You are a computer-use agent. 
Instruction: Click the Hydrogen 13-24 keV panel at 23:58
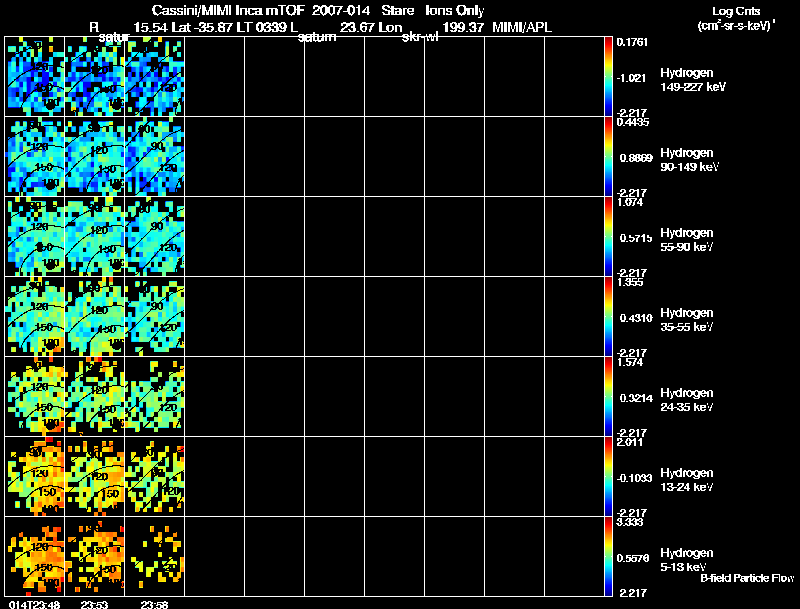coord(155,476)
